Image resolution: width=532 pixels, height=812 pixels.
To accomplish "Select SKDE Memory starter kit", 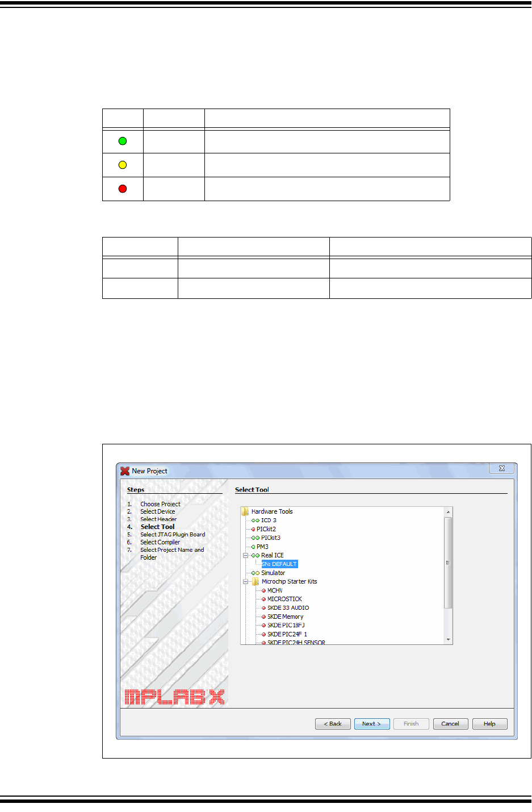I will (286, 617).
